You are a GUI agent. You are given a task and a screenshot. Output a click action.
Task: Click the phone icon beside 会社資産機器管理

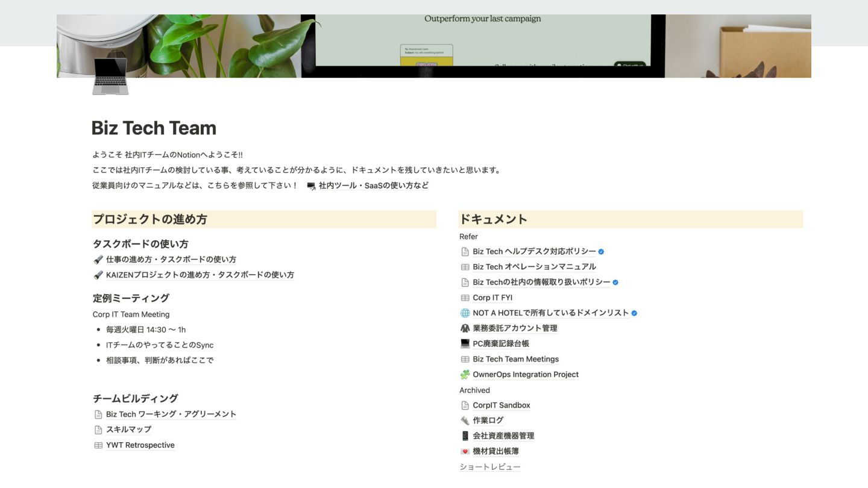click(x=465, y=436)
